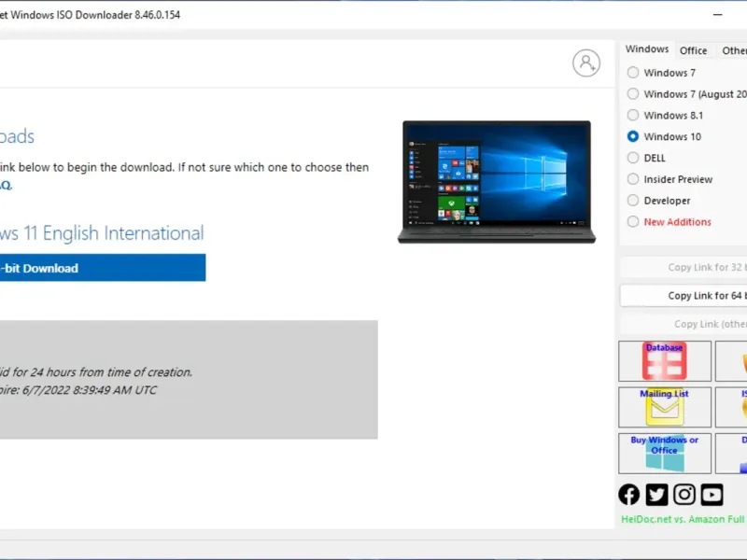Click the 'valid for 24 hours' note

(x=96, y=371)
